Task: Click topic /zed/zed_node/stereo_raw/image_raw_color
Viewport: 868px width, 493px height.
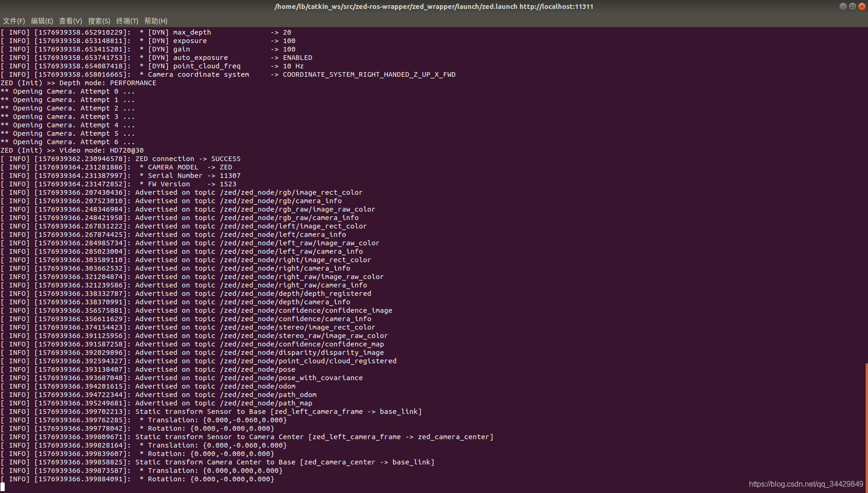Action: (x=304, y=336)
